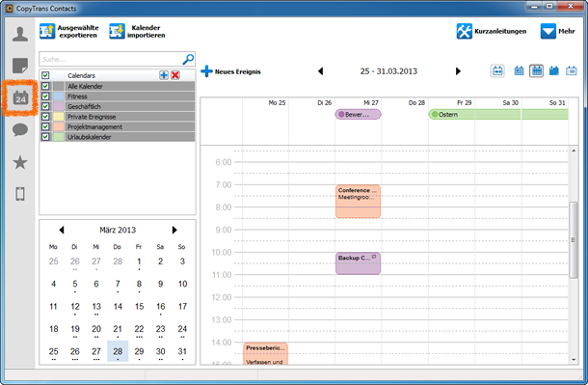588x385 pixels.
Task: Click the Fitness blue color swatch
Action: [x=58, y=96]
